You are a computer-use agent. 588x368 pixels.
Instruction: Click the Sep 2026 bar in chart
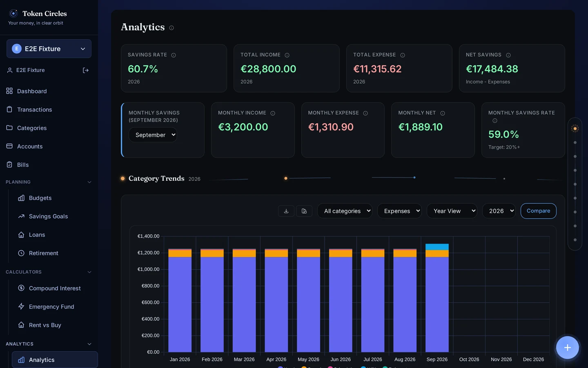pos(437,298)
